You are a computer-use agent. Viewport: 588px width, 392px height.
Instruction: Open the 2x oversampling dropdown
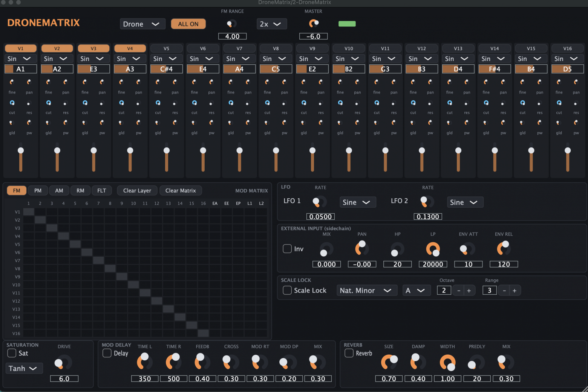[272, 24]
